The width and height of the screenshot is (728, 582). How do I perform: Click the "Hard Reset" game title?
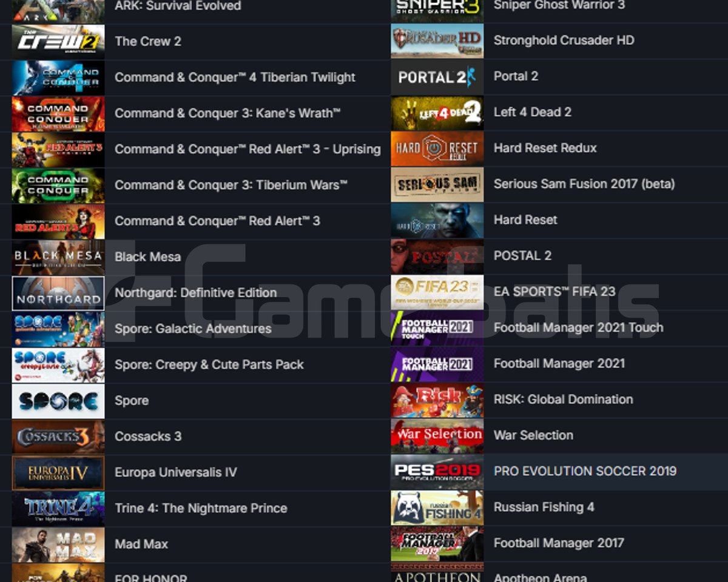tap(525, 220)
